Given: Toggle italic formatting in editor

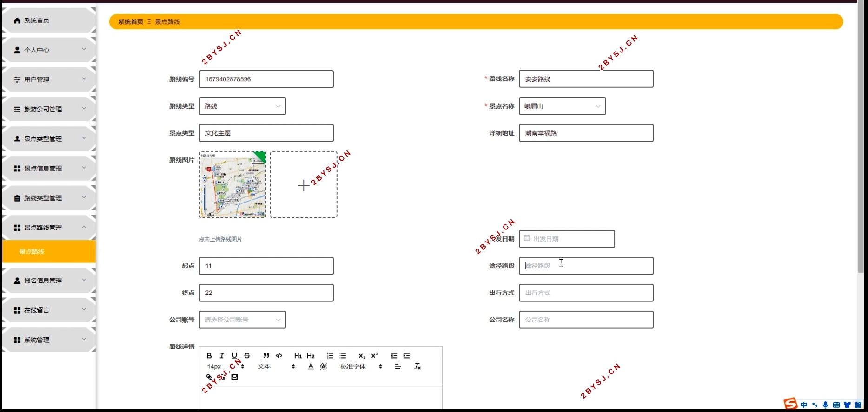Looking at the screenshot, I should point(222,356).
